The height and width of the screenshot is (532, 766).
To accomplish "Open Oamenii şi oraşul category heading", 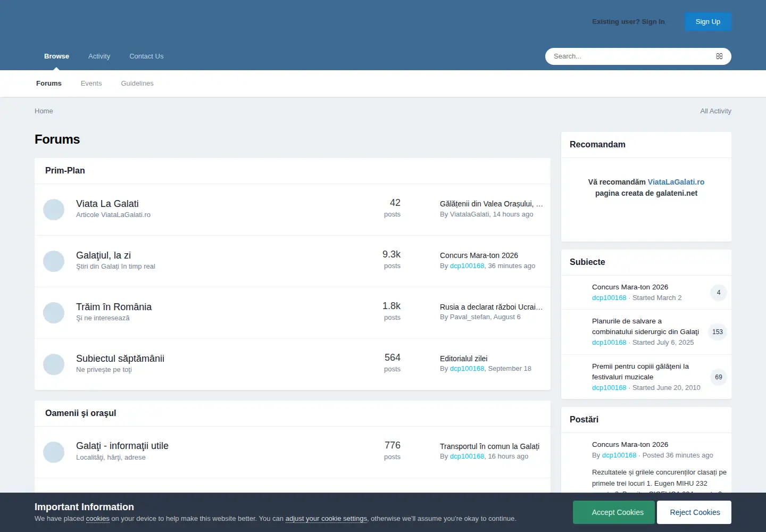I will [80, 413].
